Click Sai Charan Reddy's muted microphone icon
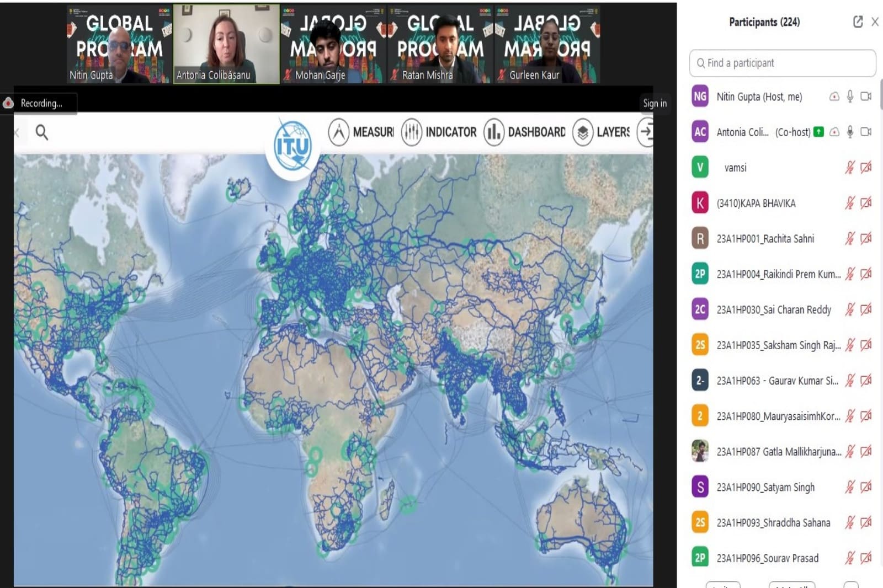Screen dimensions: 883x588 pyautogui.click(x=850, y=309)
